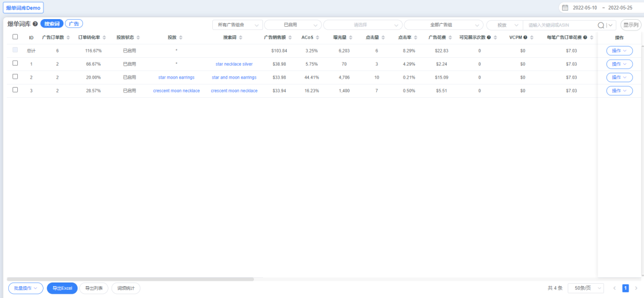The width and height of the screenshot is (644, 298).
Task: Sort by ACoS column arrows
Action: pos(317,38)
